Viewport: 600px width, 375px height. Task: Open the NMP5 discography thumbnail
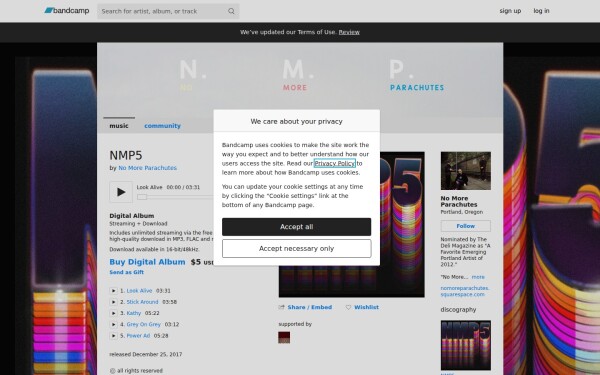[466, 345]
